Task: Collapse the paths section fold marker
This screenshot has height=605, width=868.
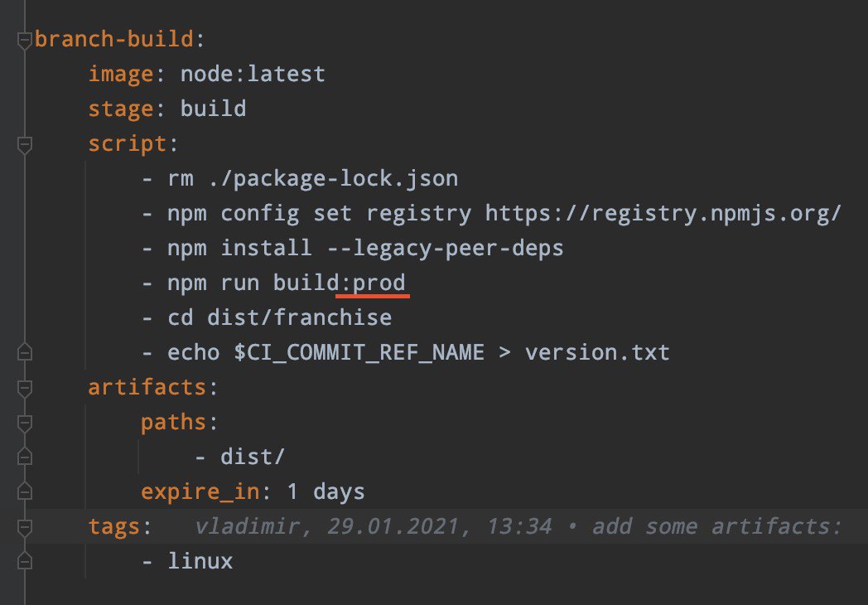Action: click(x=25, y=423)
